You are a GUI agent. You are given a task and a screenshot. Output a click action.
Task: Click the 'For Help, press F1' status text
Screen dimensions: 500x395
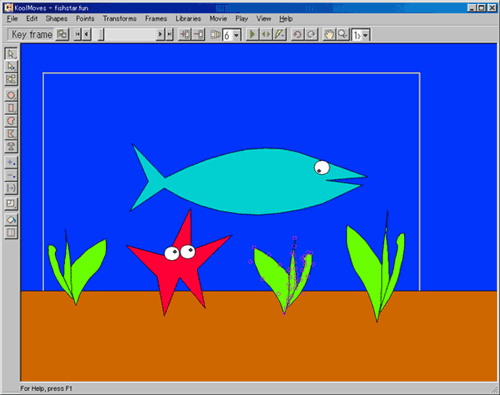click(46, 388)
